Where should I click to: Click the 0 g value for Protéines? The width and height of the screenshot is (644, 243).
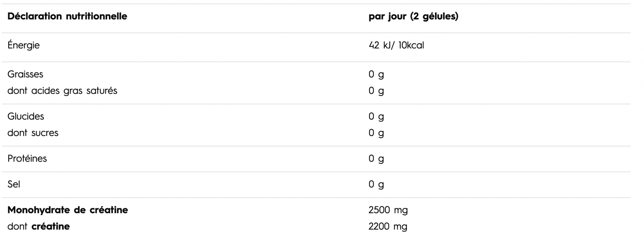pyautogui.click(x=376, y=159)
